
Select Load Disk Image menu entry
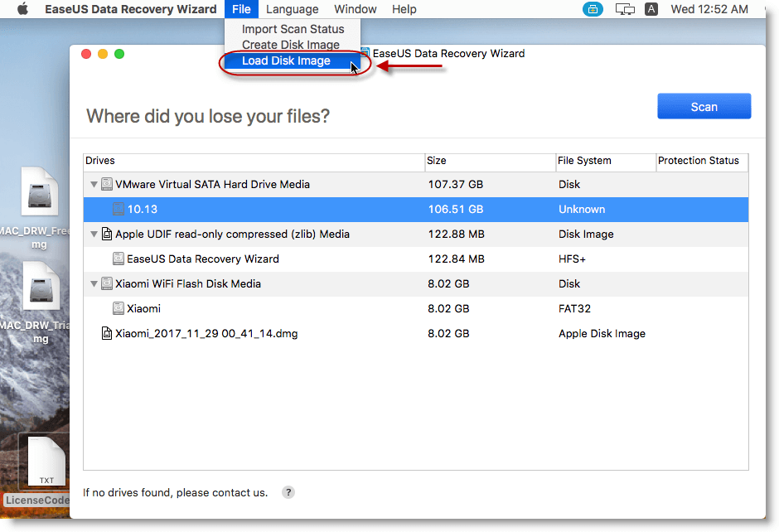pos(286,60)
